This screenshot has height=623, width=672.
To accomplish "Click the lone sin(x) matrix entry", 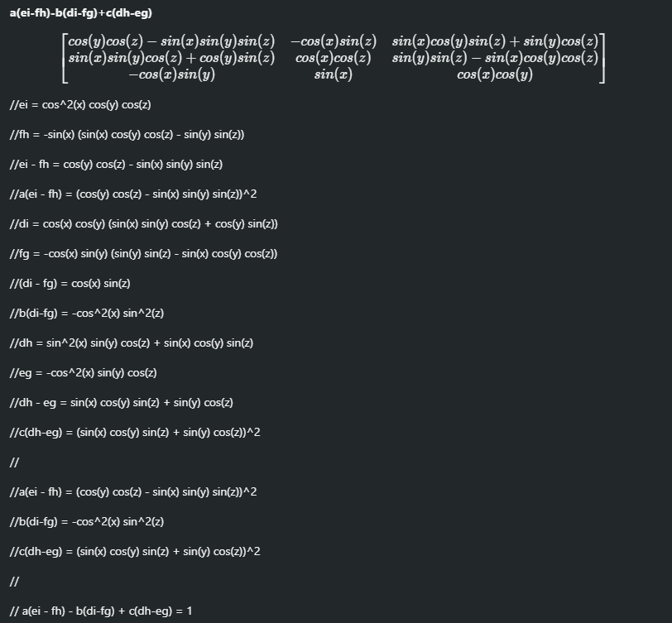I will [x=334, y=74].
